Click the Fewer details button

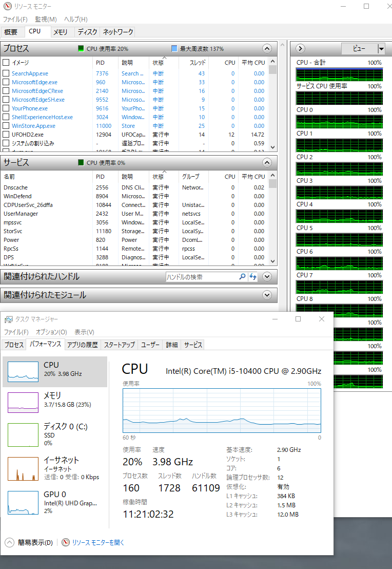(x=30, y=542)
